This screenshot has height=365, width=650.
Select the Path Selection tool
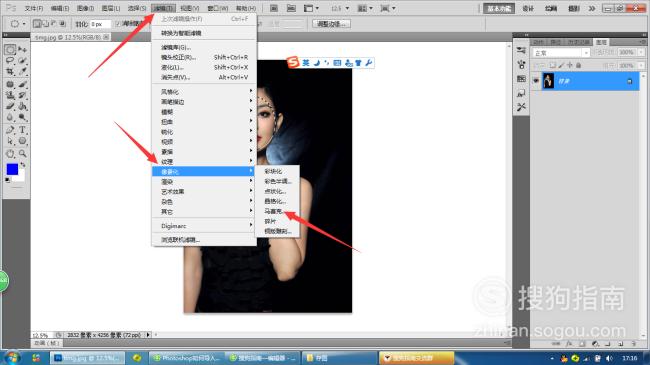(x=10, y=141)
